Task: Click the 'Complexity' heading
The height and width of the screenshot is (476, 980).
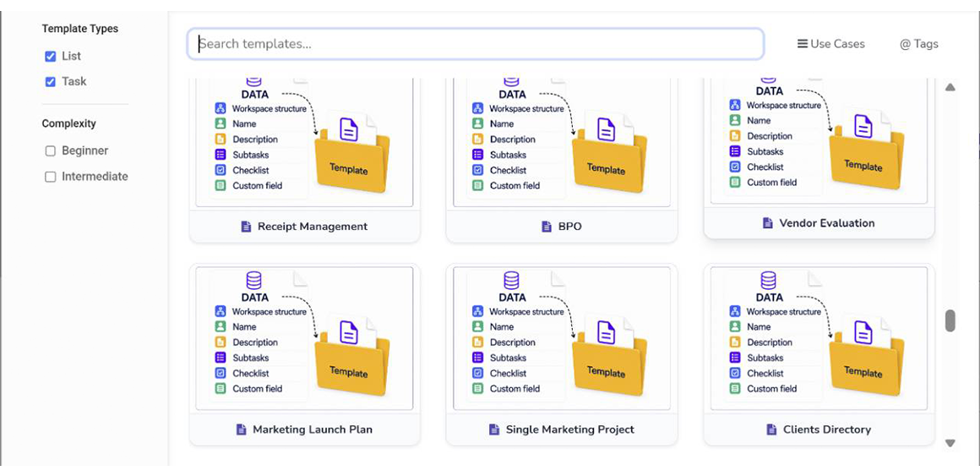Action: [x=68, y=123]
